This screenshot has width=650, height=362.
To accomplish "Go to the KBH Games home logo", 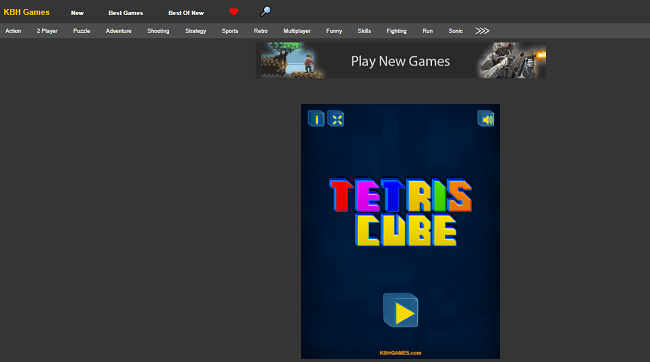I will (27, 12).
